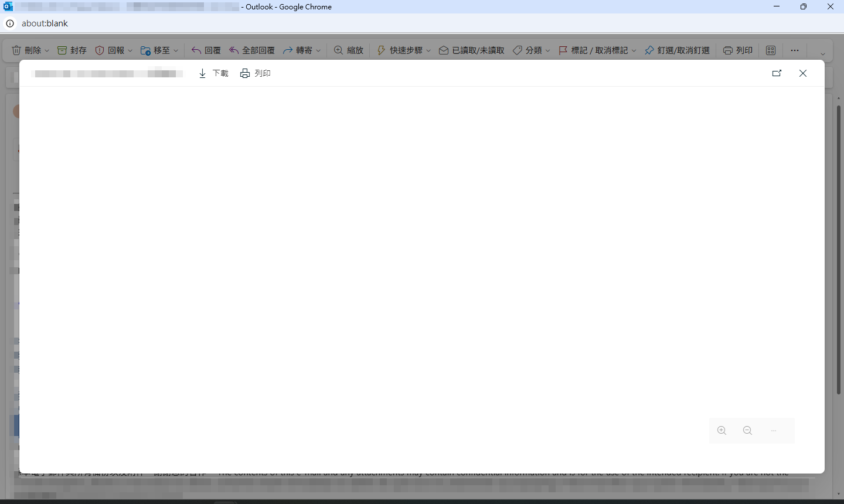Click the site information icon in address bar
The width and height of the screenshot is (844, 504).
10,23
